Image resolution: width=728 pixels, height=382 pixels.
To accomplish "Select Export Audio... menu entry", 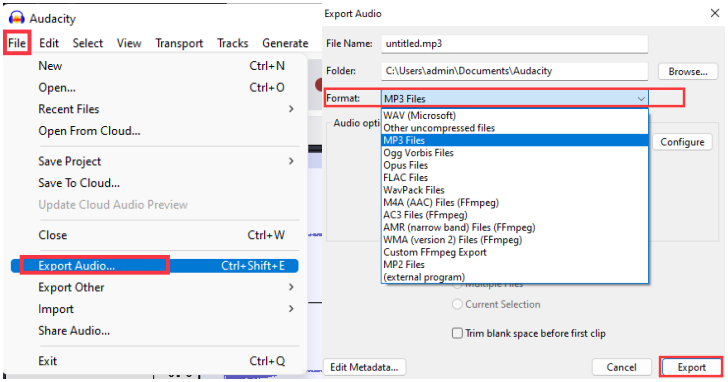I will coord(154,265).
